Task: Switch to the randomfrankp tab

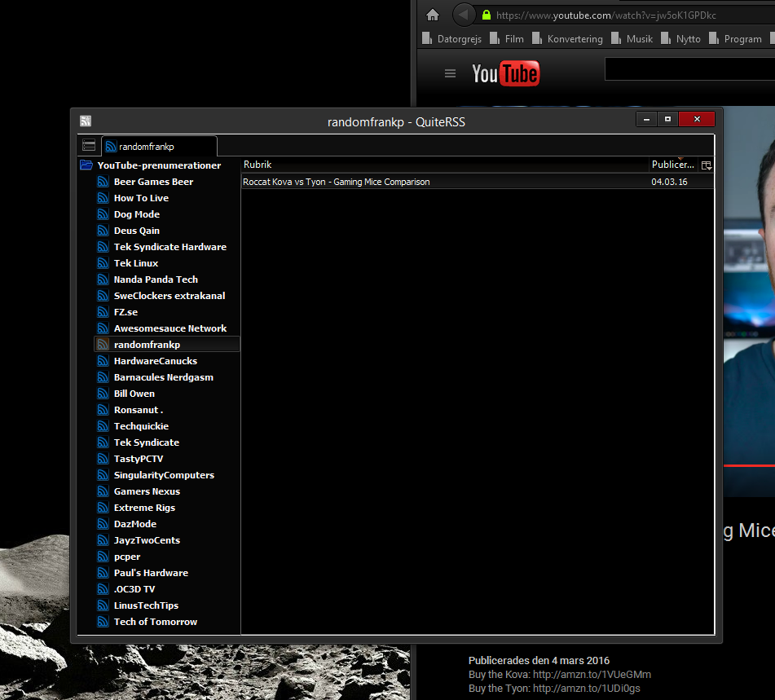Action: tap(159, 147)
